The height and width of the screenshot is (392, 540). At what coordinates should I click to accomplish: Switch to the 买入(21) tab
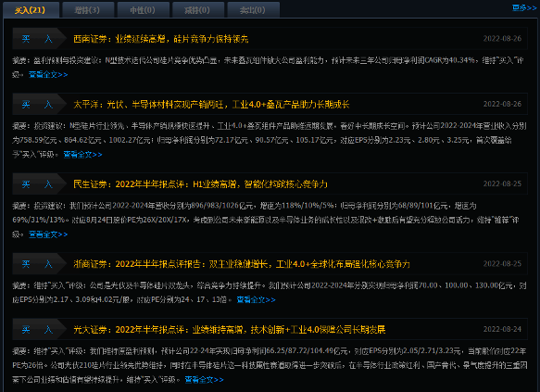point(31,10)
